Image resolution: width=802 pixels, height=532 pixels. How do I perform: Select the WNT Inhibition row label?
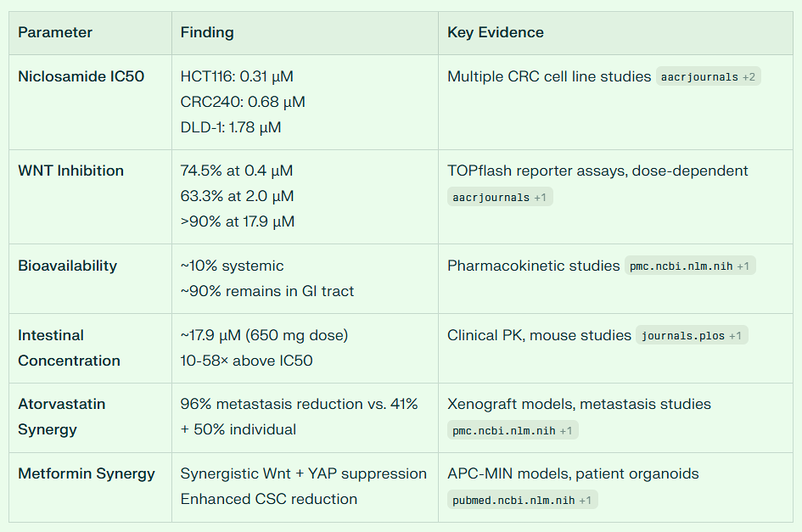coord(70,171)
